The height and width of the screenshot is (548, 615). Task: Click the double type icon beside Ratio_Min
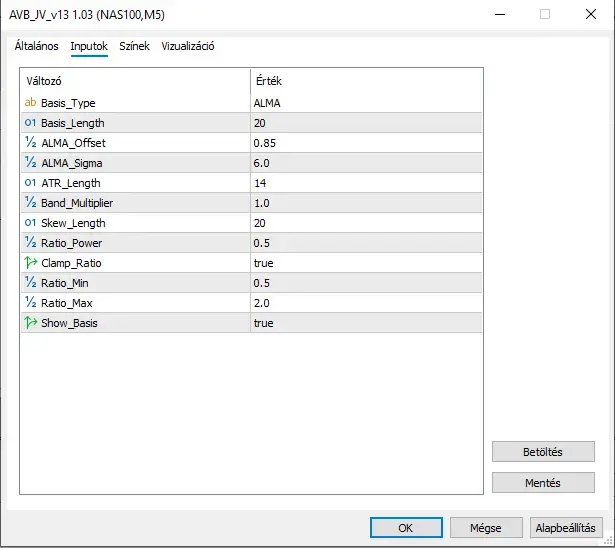tap(30, 283)
